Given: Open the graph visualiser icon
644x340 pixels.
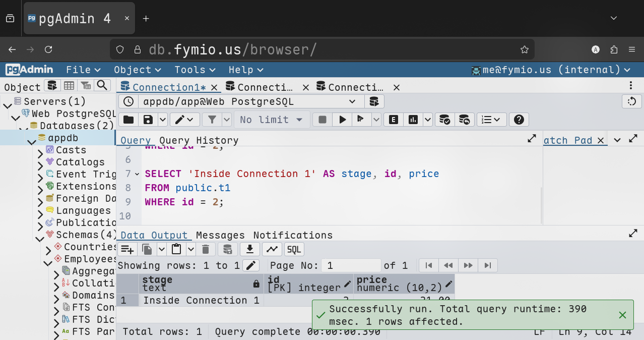Looking at the screenshot, I should point(272,249).
